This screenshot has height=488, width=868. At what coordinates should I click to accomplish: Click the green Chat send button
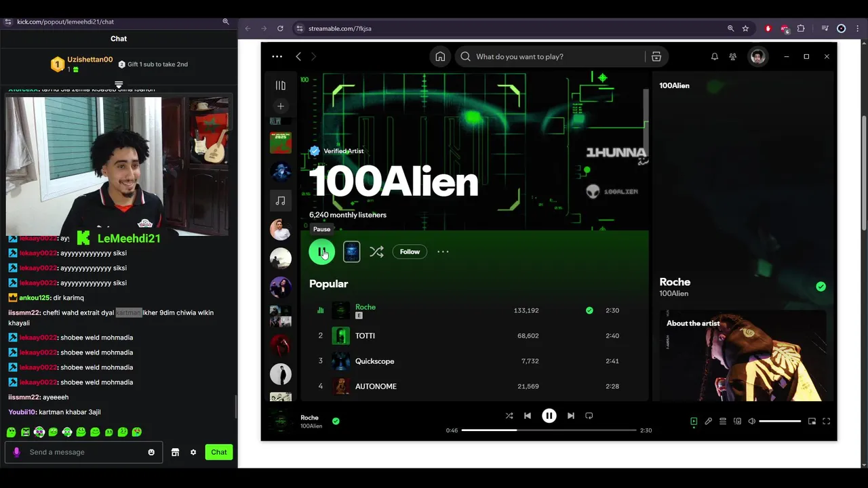pos(219,452)
